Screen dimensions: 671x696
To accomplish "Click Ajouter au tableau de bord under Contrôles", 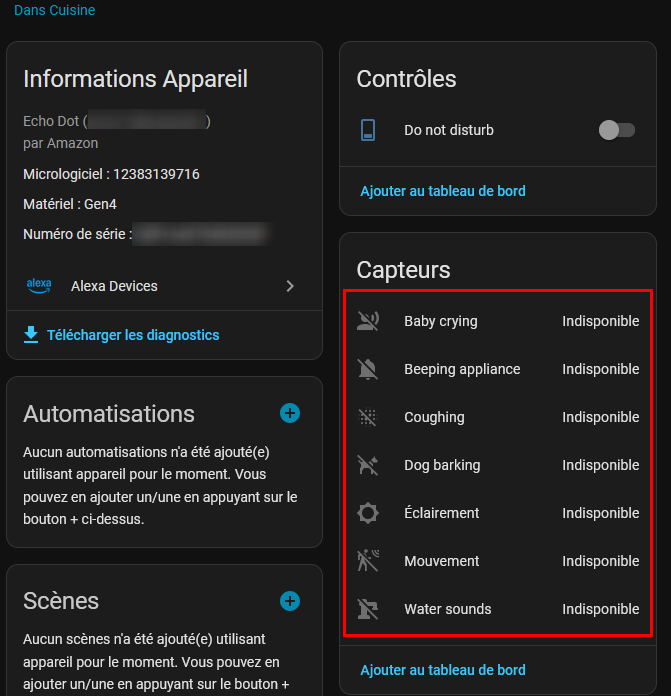I will (443, 191).
